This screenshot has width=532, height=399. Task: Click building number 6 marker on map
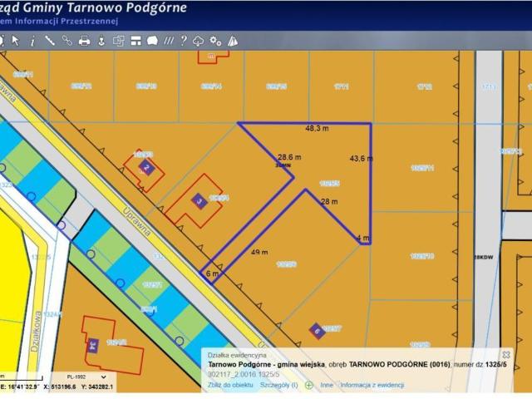(x=316, y=330)
